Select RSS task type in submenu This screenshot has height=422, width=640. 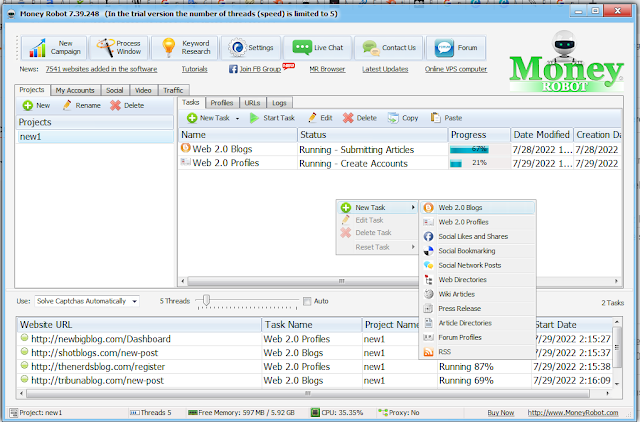pyautogui.click(x=478, y=352)
